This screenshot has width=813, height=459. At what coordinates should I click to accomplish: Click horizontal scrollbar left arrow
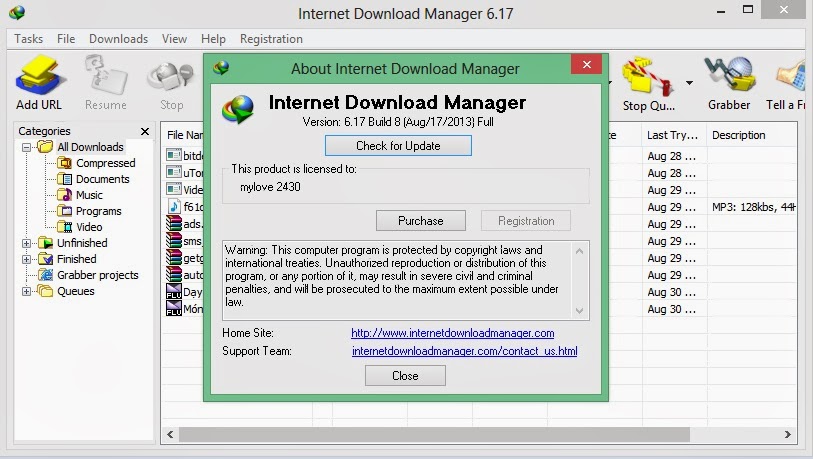(170, 434)
